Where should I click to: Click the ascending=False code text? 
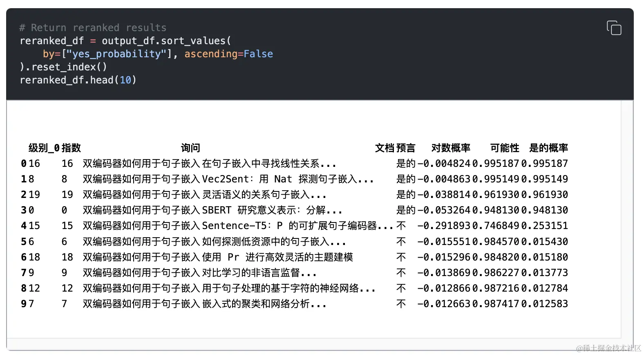tap(229, 54)
